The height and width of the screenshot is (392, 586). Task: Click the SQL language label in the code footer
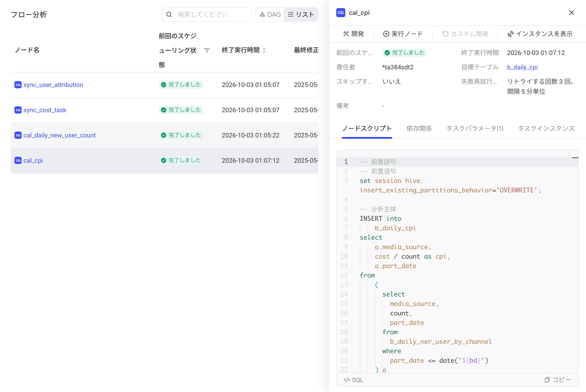pyautogui.click(x=354, y=380)
